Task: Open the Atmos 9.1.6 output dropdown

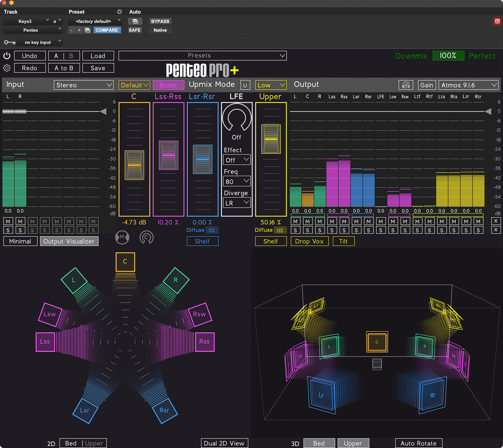Action: click(x=468, y=85)
